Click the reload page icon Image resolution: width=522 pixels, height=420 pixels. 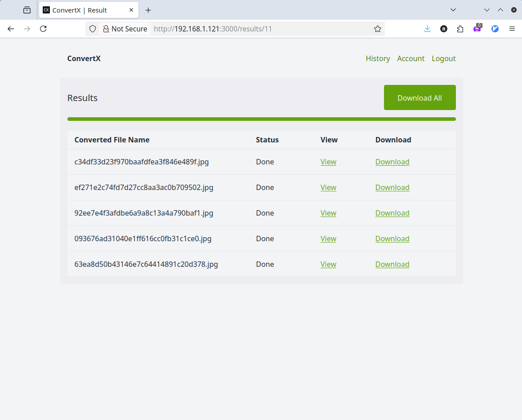tap(43, 28)
